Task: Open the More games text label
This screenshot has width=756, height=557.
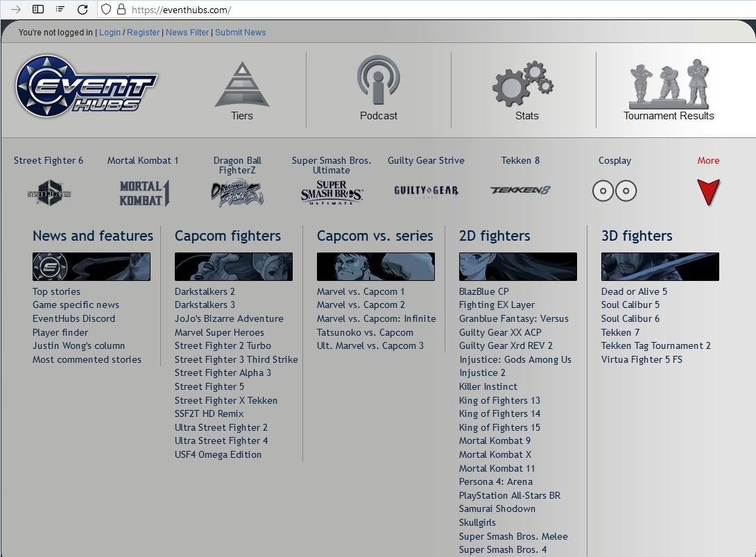Action: [x=708, y=161]
